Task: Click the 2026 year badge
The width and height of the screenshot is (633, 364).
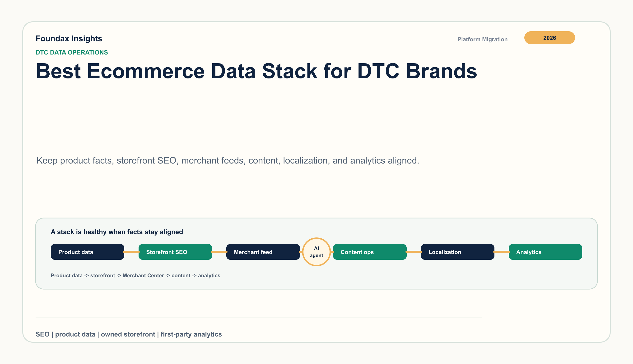Action: click(549, 38)
